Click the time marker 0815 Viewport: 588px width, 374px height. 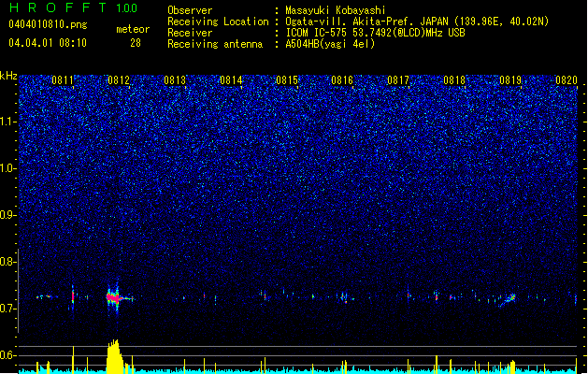287,80
